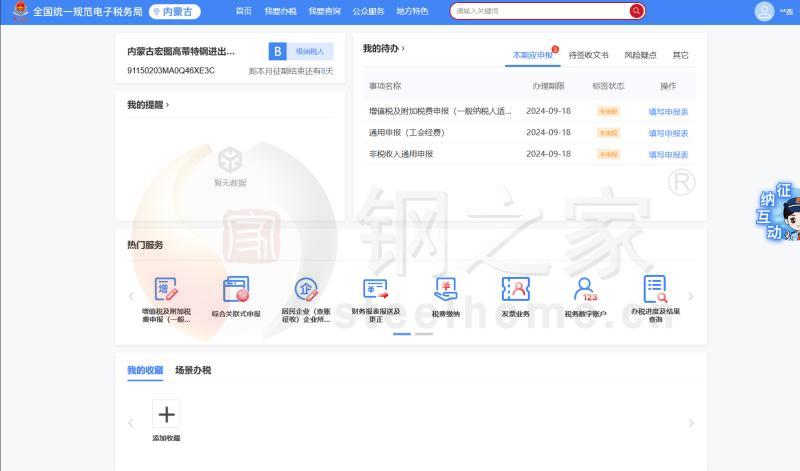Click the user avatar in header
Viewport: 800px width, 471px height.
764,12
